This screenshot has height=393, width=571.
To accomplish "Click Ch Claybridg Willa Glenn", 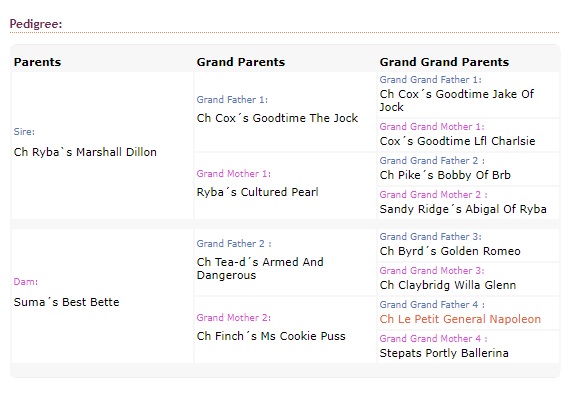I will coord(448,285).
